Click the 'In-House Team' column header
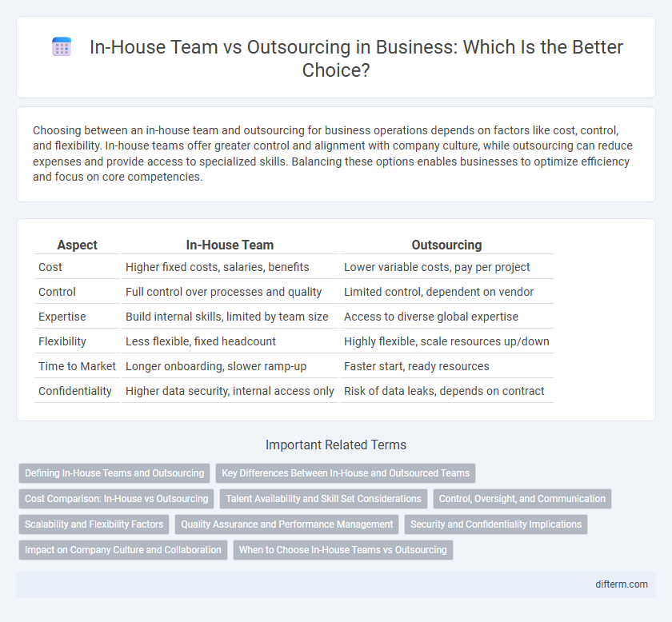The image size is (672, 622). (x=230, y=245)
